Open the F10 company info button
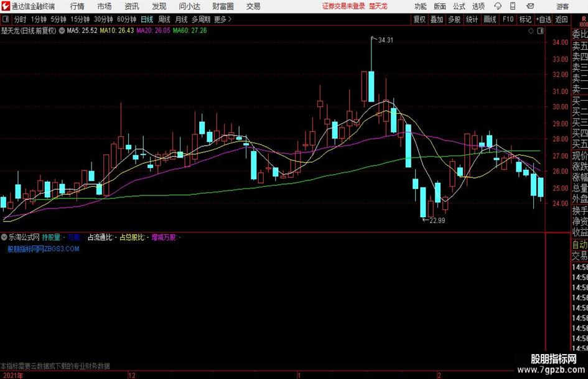The width and height of the screenshot is (588, 379). coord(508,19)
